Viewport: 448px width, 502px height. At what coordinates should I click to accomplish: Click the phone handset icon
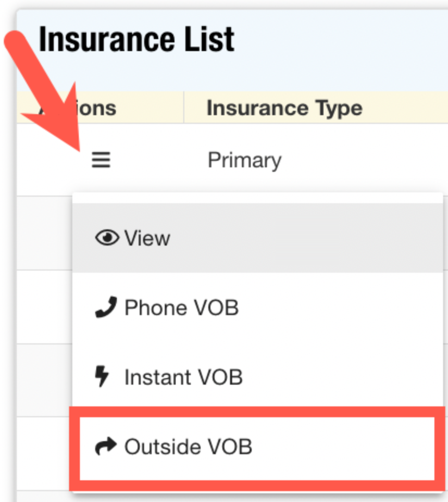coord(105,308)
